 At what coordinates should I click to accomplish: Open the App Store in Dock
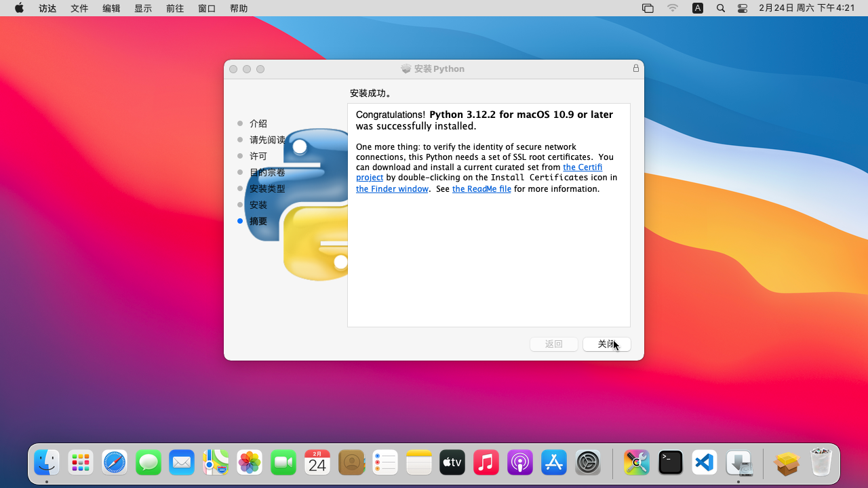pyautogui.click(x=554, y=463)
